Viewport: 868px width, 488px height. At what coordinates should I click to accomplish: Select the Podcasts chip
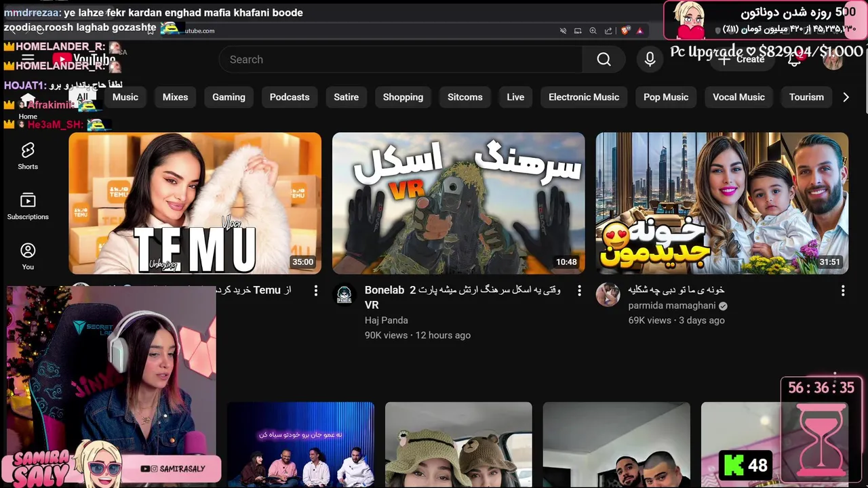[x=290, y=97]
